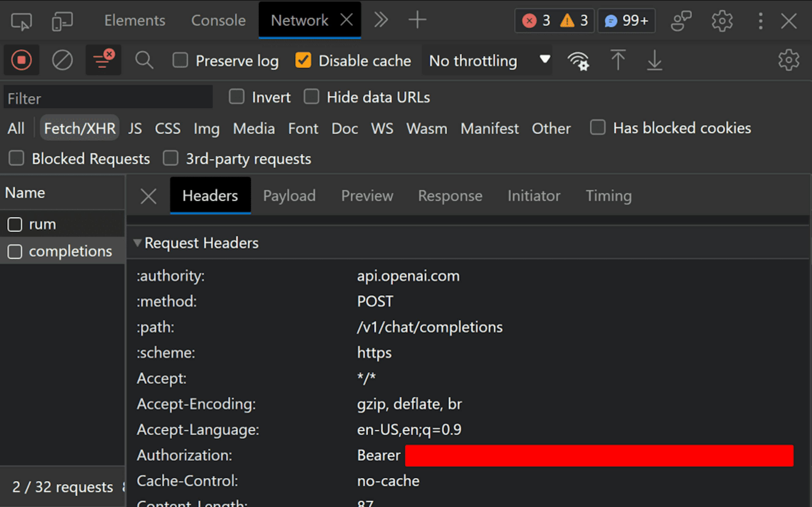This screenshot has width=812, height=507.
Task: Click the api.openai.com authority value
Action: (x=408, y=276)
